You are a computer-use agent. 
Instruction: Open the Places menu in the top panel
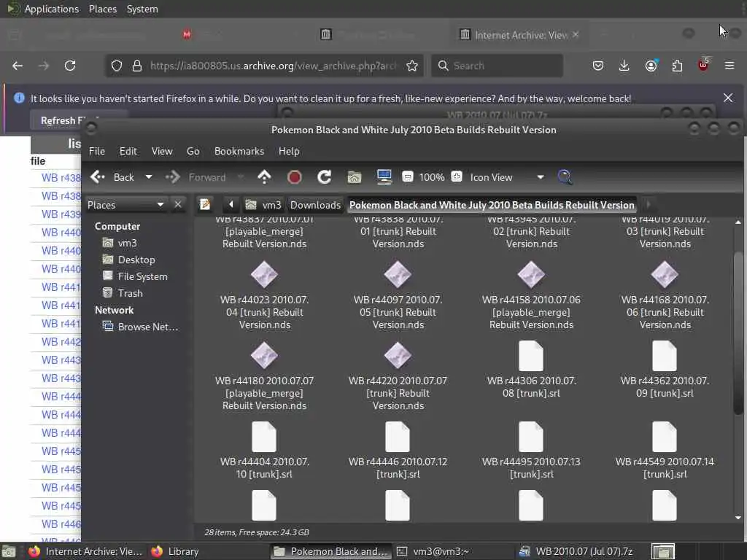click(102, 9)
